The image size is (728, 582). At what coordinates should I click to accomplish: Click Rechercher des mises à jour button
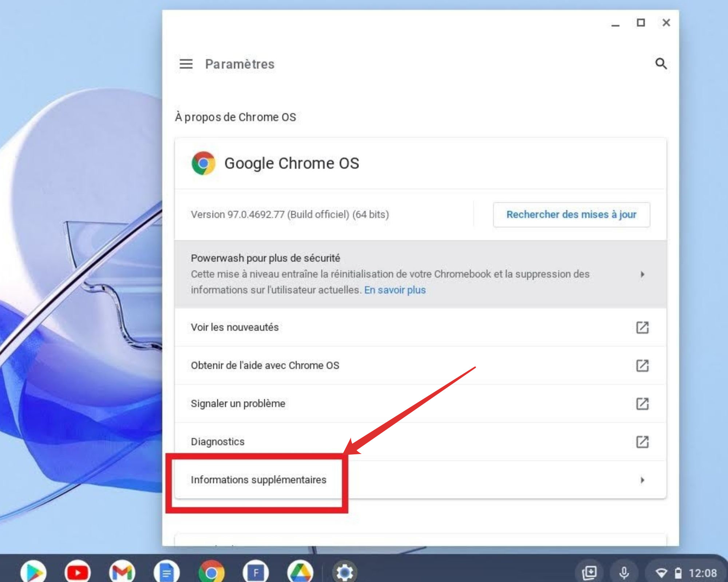click(x=571, y=215)
